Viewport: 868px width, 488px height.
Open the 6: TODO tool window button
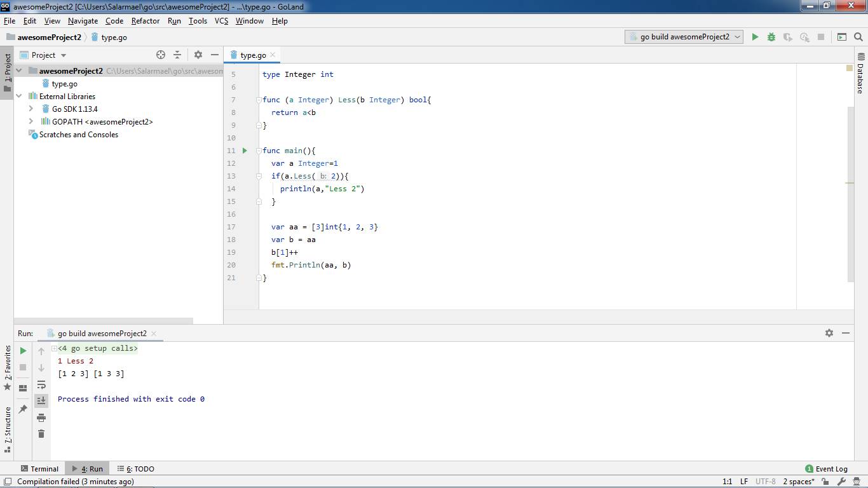[136, 469]
